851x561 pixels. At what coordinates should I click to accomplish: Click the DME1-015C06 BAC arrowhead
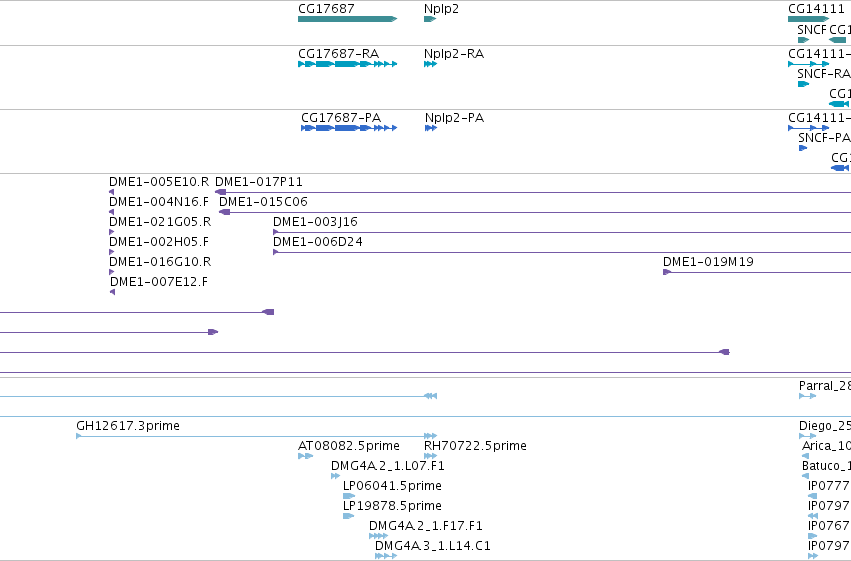tap(224, 212)
